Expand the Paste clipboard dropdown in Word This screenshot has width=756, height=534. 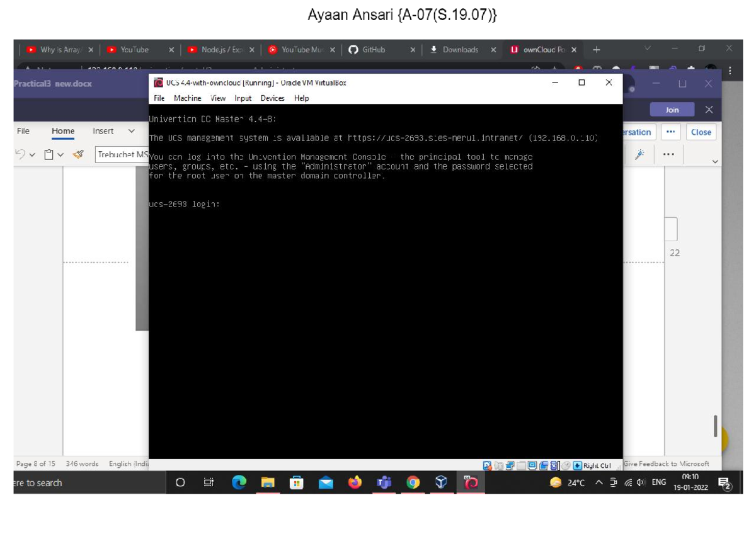tap(60, 154)
